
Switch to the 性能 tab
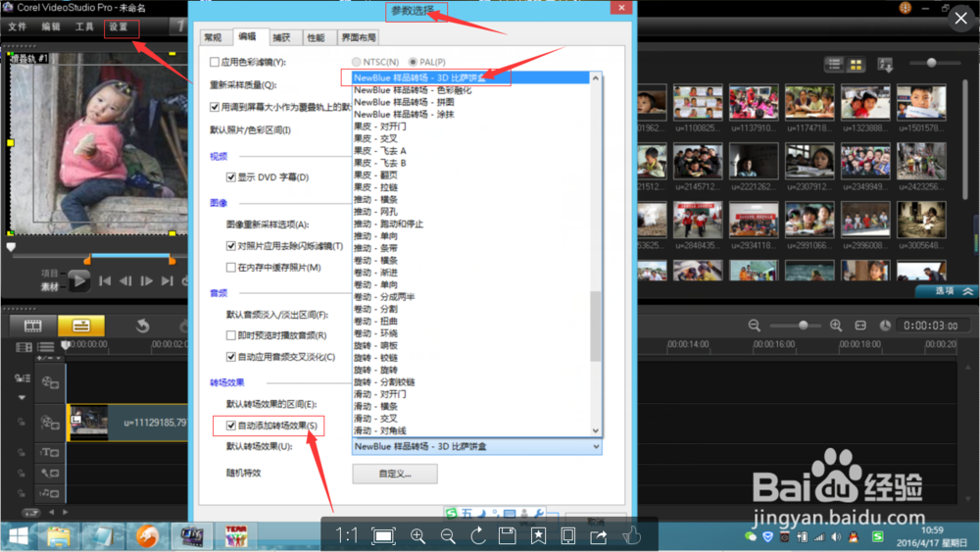point(317,37)
